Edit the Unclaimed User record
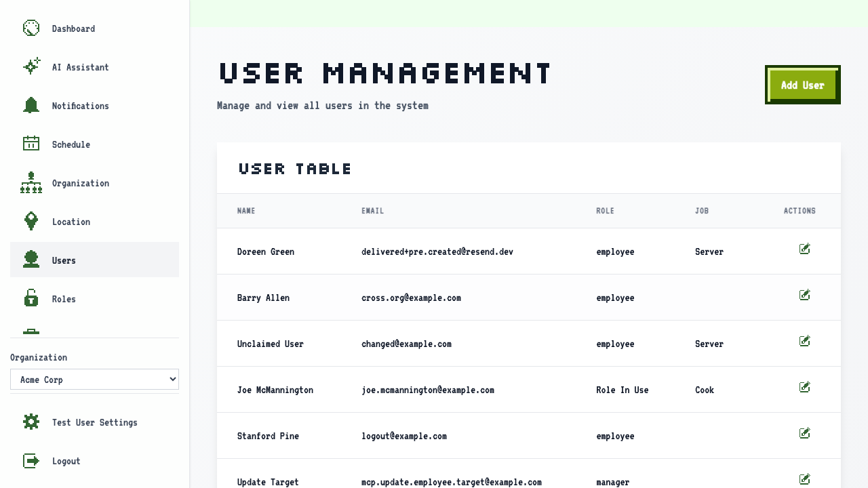The width and height of the screenshot is (868, 488). coord(805,342)
